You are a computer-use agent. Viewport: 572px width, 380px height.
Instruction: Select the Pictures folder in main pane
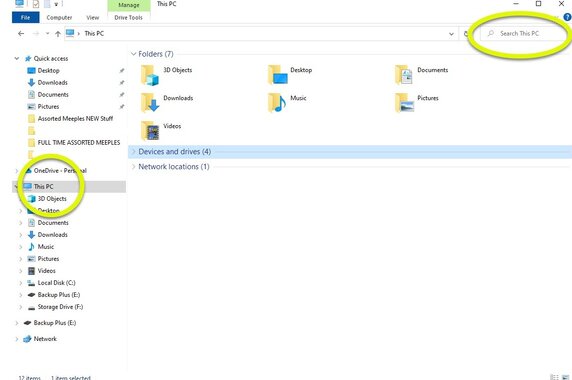[x=417, y=103]
